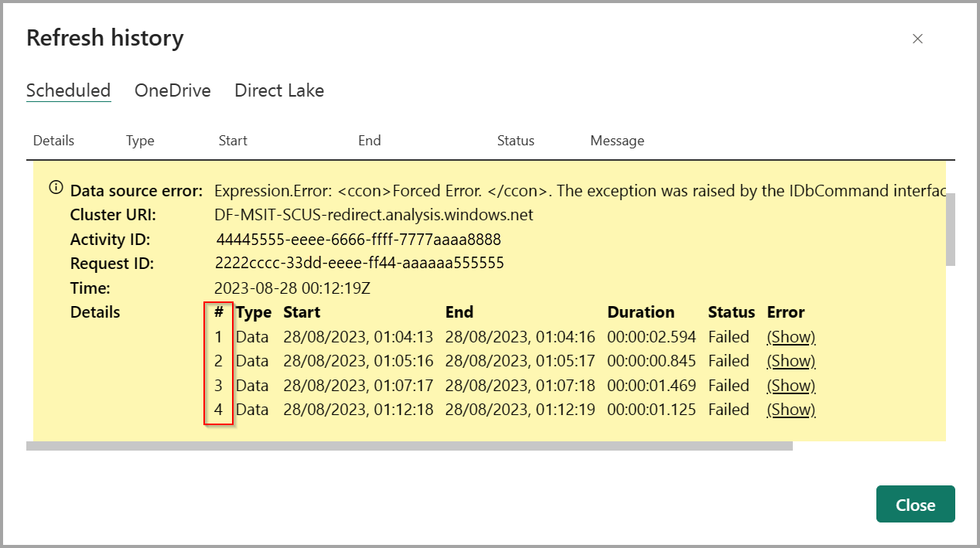The width and height of the screenshot is (980, 548).
Task: Click the Details column header
Action: coord(53,140)
